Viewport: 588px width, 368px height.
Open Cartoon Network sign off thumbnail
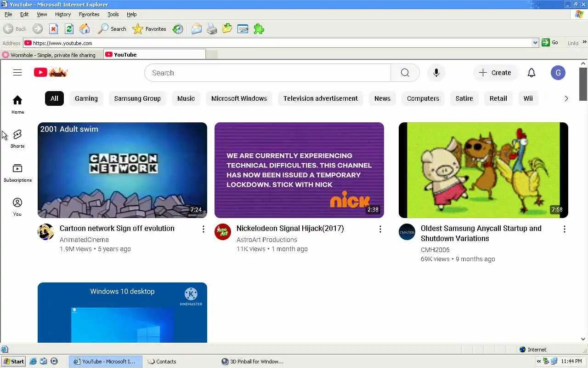click(122, 170)
